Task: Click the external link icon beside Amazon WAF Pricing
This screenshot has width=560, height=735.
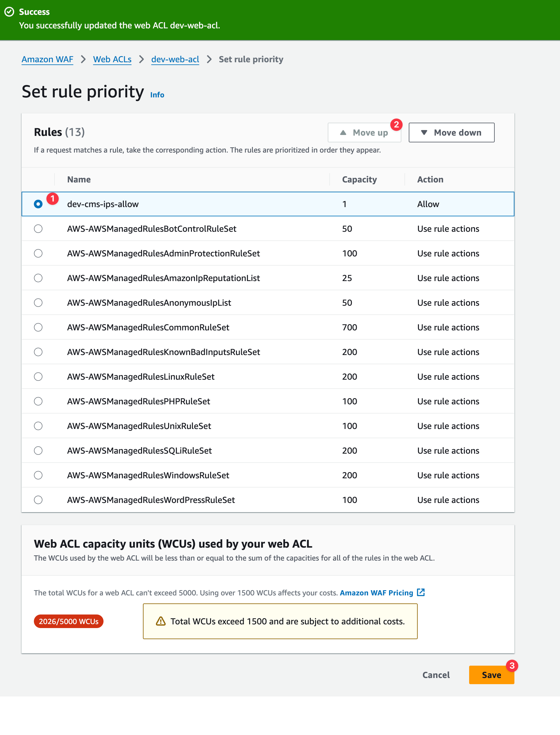Action: point(421,592)
